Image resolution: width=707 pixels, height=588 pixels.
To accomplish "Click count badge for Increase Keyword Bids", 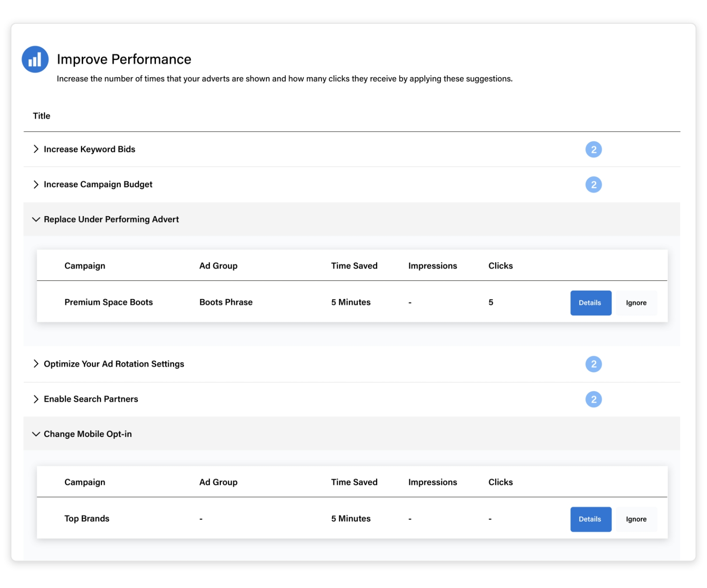I will pos(593,150).
